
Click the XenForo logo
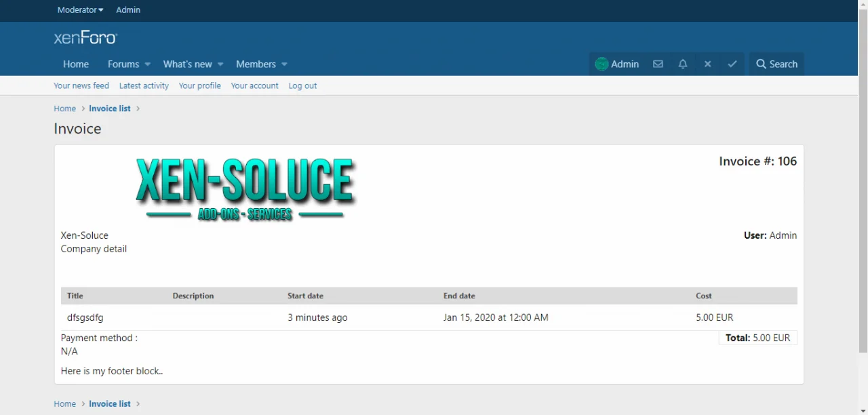click(x=85, y=38)
